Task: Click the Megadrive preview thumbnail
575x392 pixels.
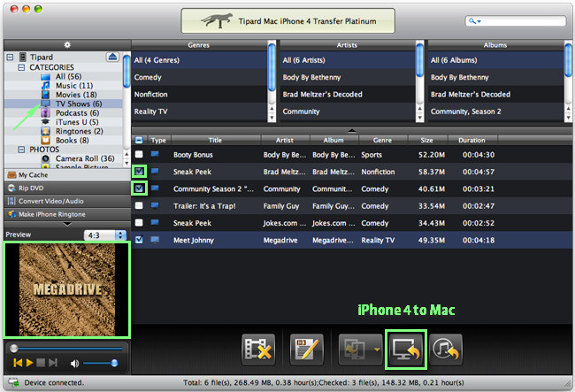Action: click(67, 289)
